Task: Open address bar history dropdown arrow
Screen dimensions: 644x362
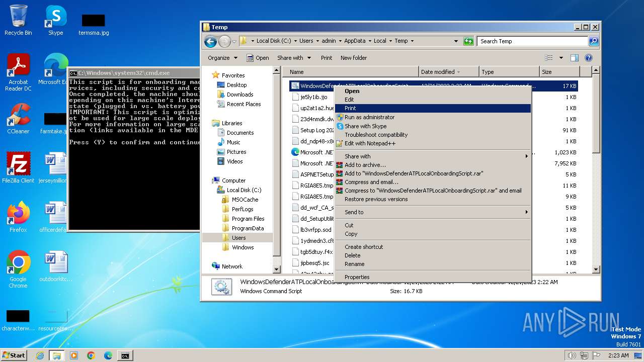Action: pyautogui.click(x=456, y=41)
